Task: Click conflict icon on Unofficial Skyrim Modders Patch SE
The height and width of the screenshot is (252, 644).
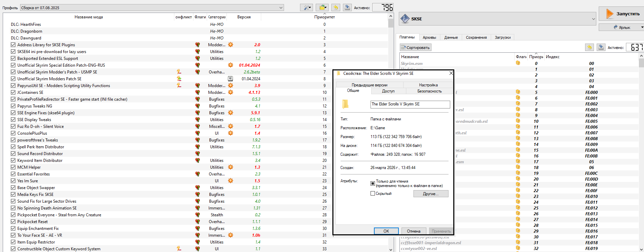Action: tap(179, 79)
